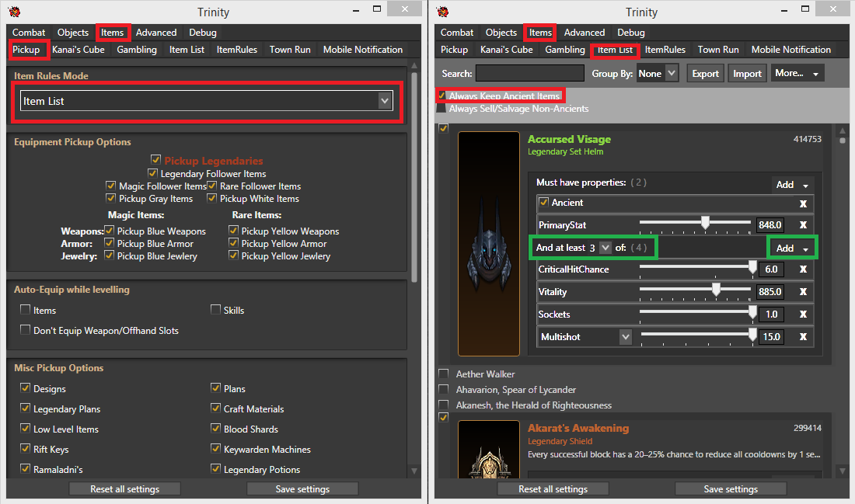Remove the Multishot property with its X
The height and width of the screenshot is (504, 855).
coord(803,337)
